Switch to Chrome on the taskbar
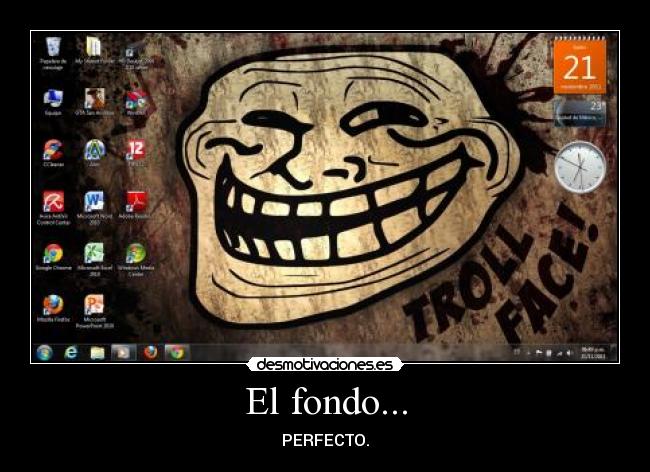Viewport: 650px width, 472px height. [x=177, y=353]
